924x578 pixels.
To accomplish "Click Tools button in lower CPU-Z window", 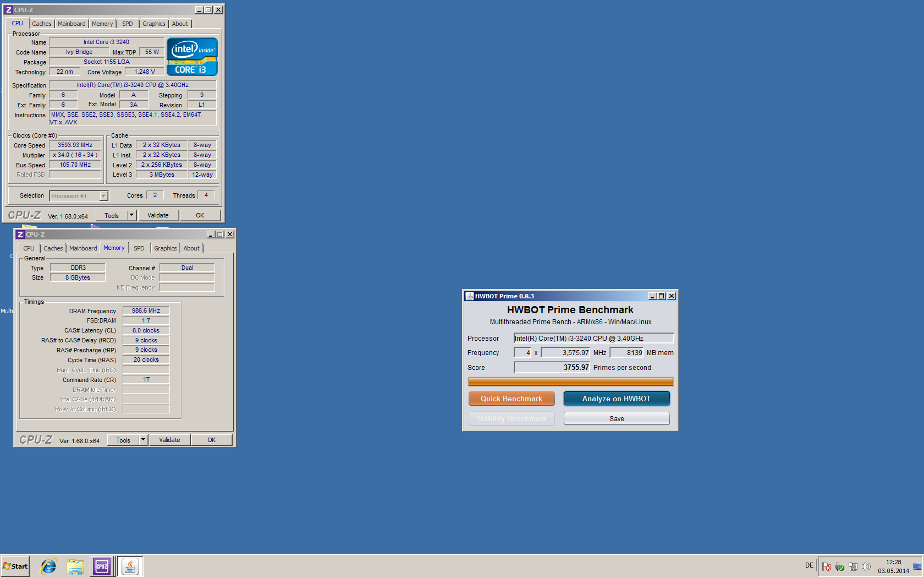I will 123,440.
